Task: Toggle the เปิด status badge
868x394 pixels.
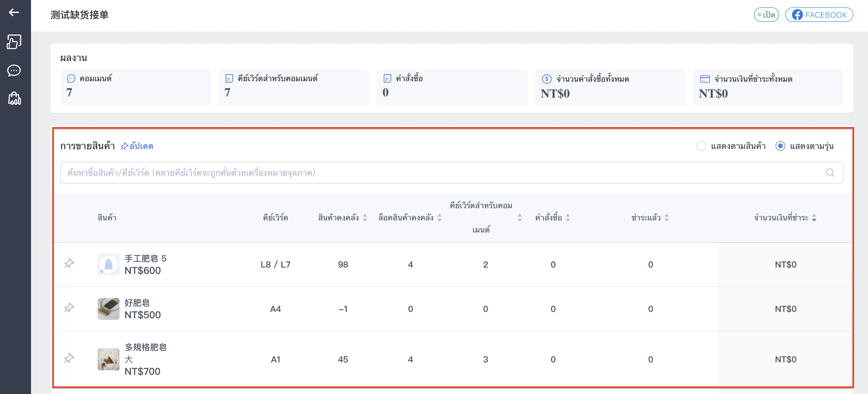Action: (x=766, y=15)
